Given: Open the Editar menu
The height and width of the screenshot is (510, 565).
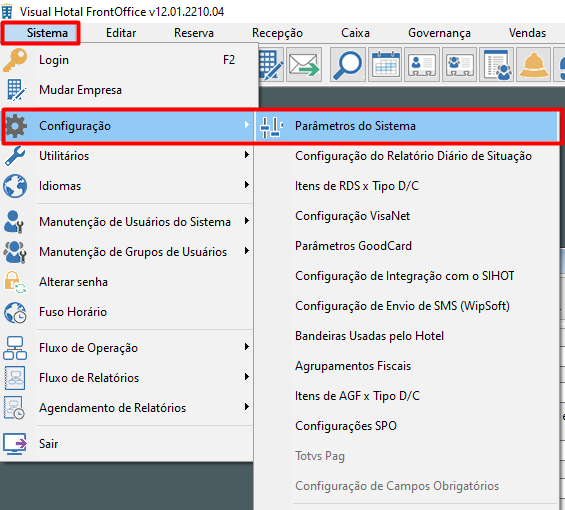Looking at the screenshot, I should (121, 33).
